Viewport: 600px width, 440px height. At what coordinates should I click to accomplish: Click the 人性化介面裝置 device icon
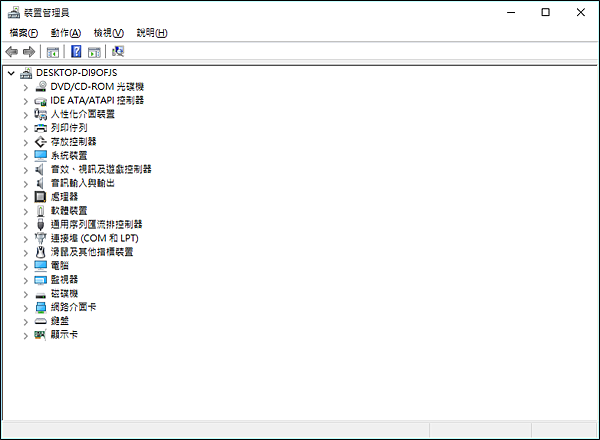pos(41,114)
